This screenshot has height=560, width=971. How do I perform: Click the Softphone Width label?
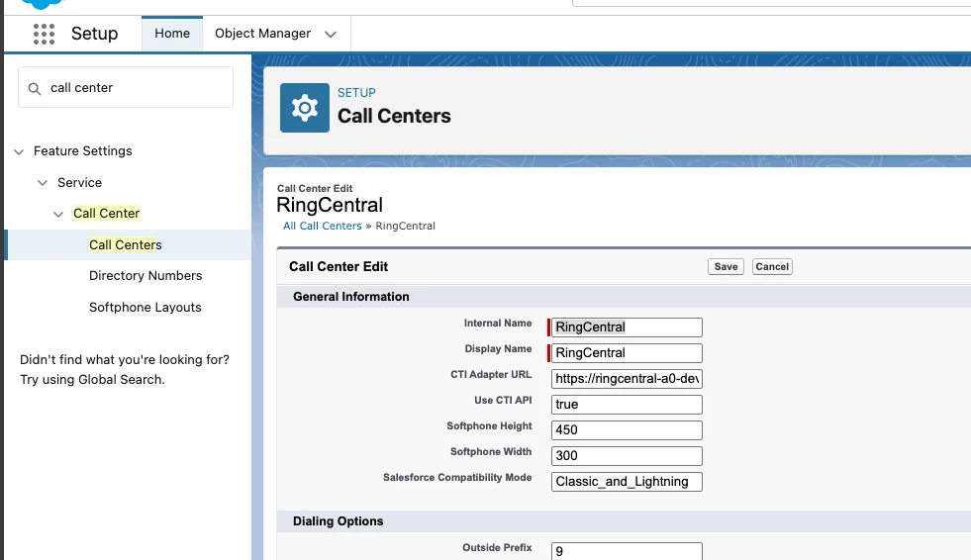491,452
